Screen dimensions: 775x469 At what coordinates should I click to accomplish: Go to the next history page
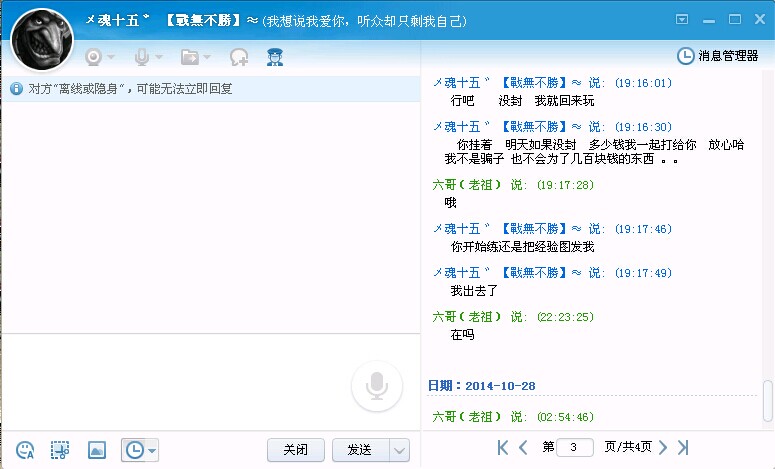pyautogui.click(x=660, y=447)
